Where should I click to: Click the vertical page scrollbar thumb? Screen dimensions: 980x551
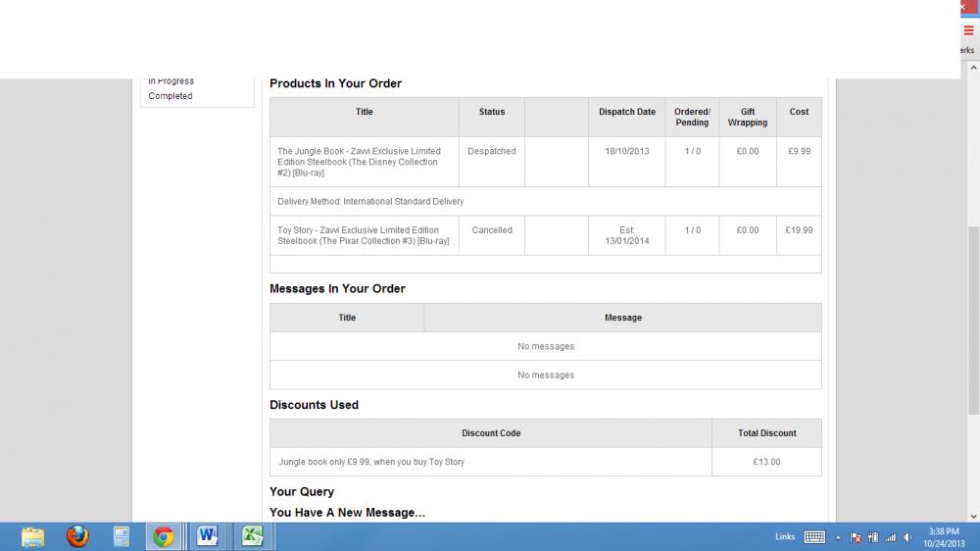974,321
